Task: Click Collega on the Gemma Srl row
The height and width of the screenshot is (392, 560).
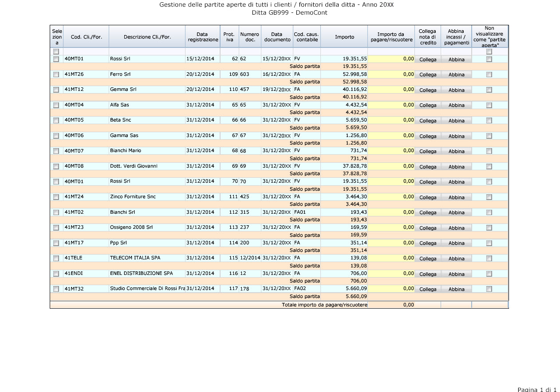Action: point(428,90)
